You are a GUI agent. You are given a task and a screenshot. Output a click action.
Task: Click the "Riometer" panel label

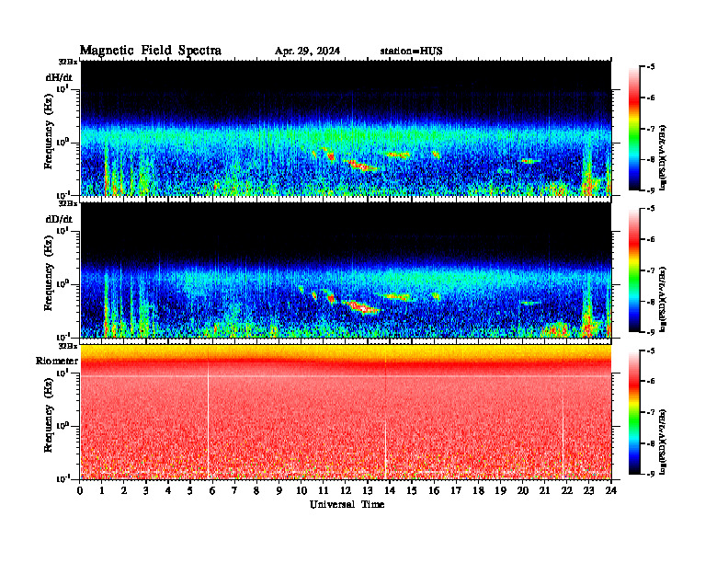(x=57, y=361)
